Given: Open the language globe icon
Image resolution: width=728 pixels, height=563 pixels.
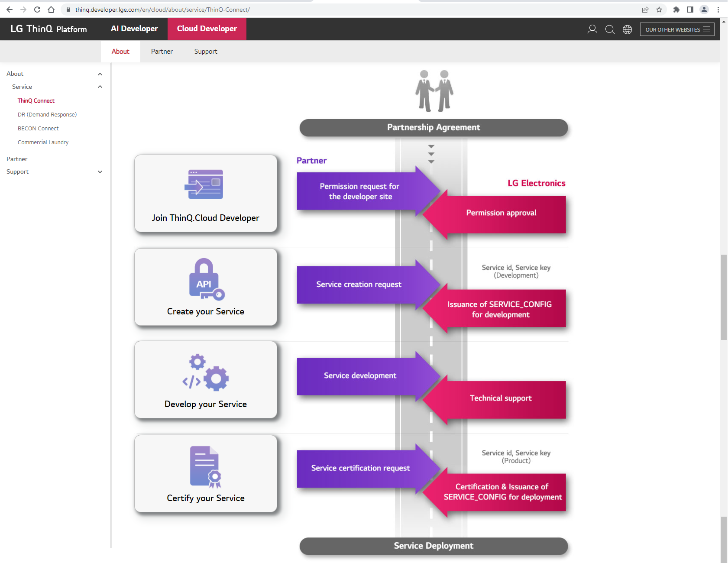Looking at the screenshot, I should pos(628,29).
